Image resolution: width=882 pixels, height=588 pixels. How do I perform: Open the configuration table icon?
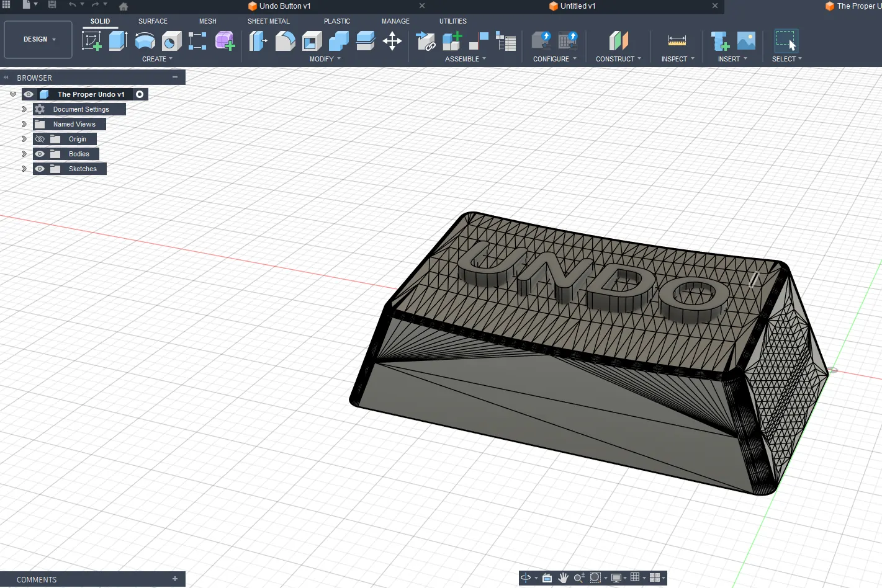click(x=568, y=41)
